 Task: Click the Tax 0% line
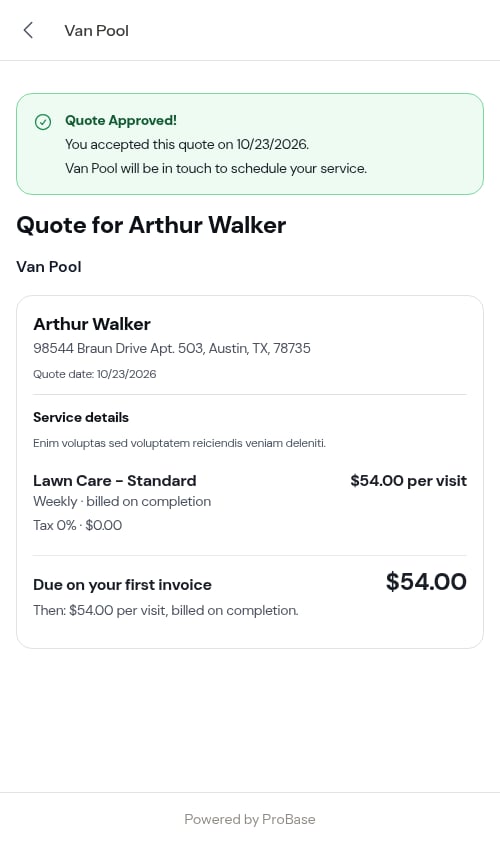coord(78,525)
